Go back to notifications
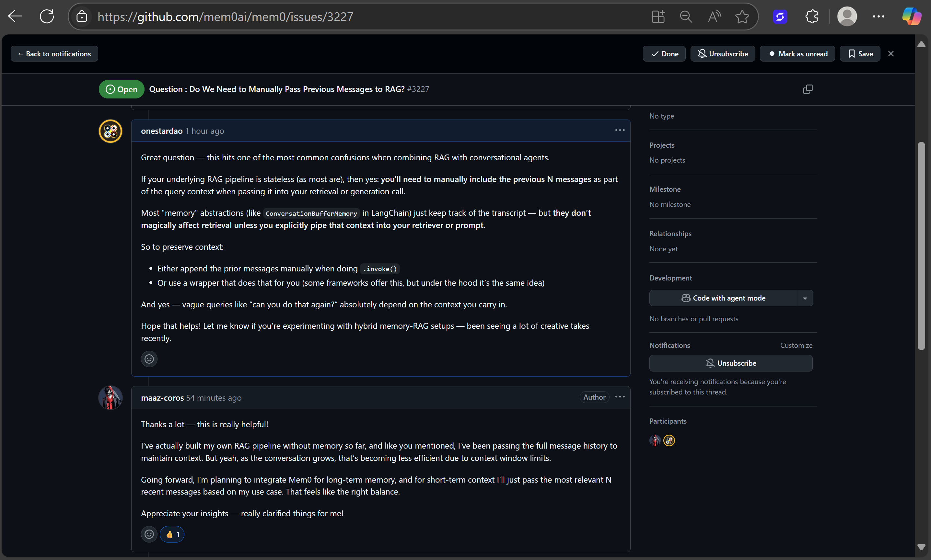 pyautogui.click(x=54, y=53)
